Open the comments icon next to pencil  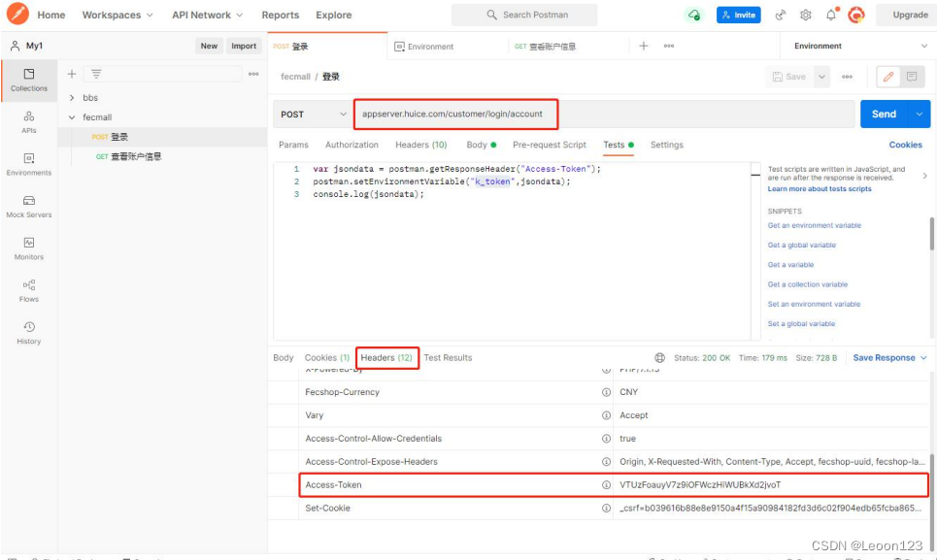click(912, 77)
